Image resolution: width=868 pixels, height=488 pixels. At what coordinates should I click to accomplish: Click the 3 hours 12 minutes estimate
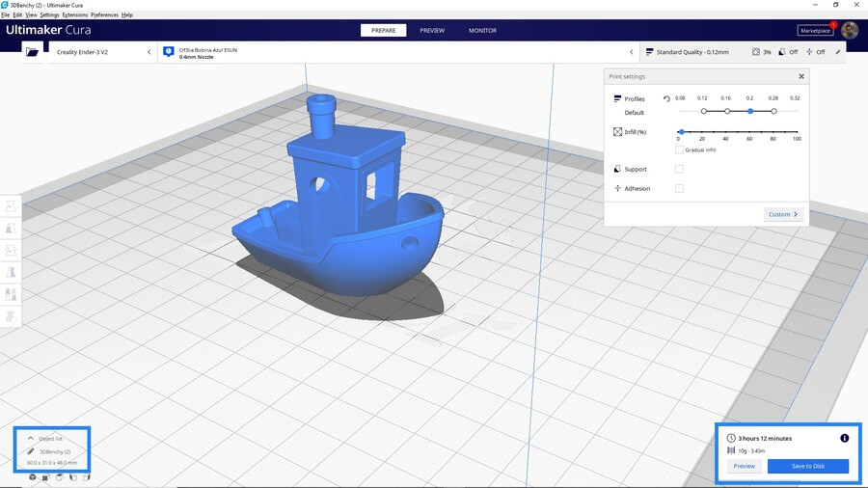765,438
